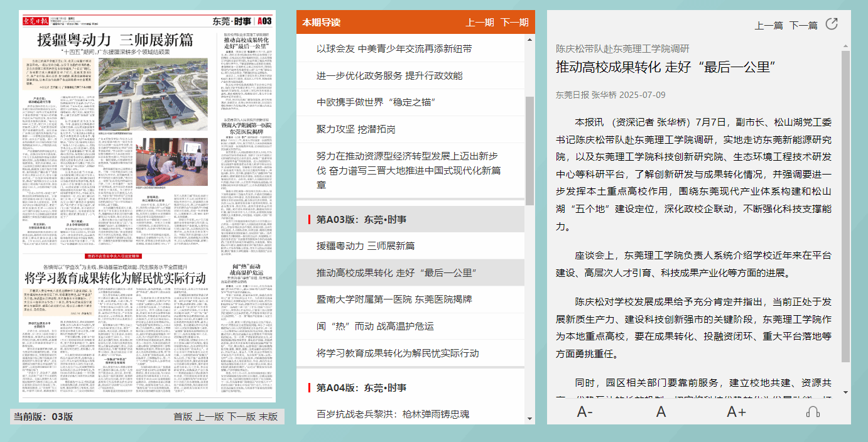Open article 援疆粤动力 三师展新篇
Image resolution: width=868 pixels, height=442 pixels.
point(366,245)
